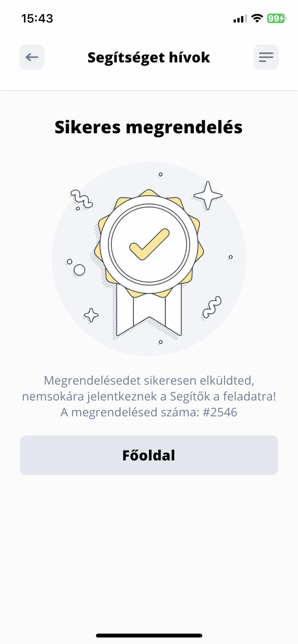Image resolution: width=298 pixels, height=644 pixels.
Task: Tap the Sikeres megrendelés heading
Action: (149, 127)
